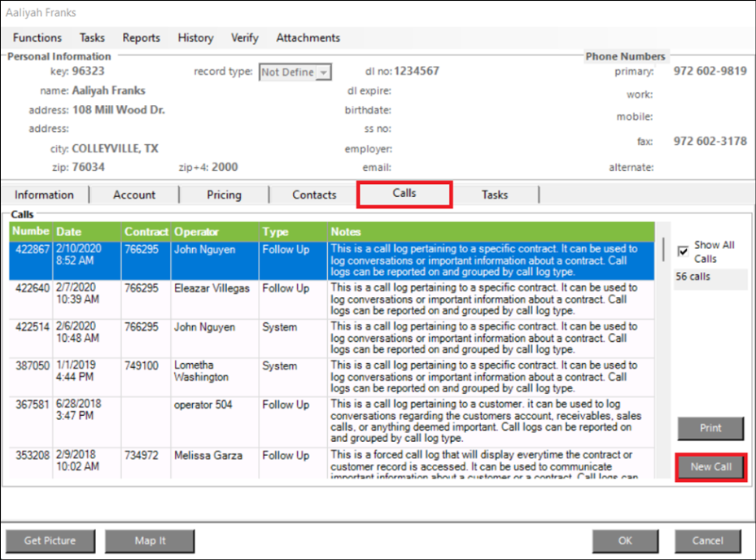The image size is (756, 560).
Task: Click the Get Picture button
Action: point(50,540)
